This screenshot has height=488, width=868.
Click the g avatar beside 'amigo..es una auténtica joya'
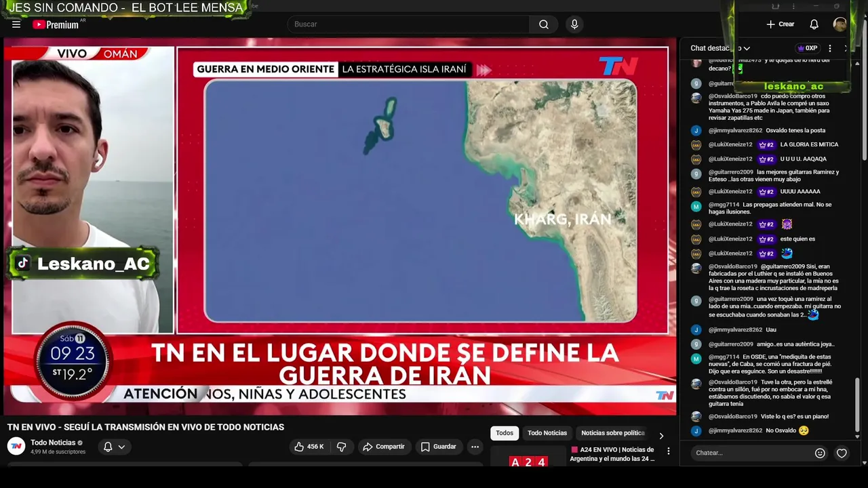point(696,344)
